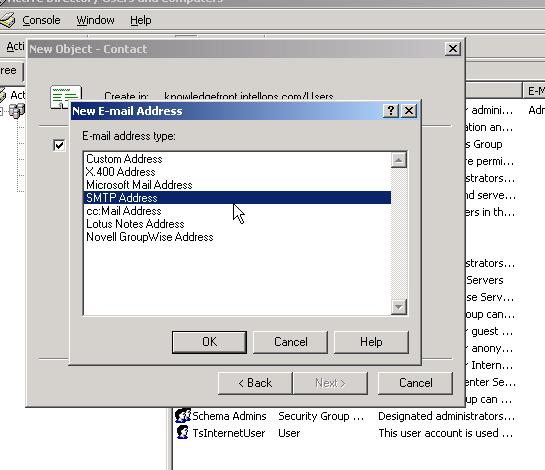This screenshot has width=545, height=470.
Task: Cancel the New E-mail Address dialog
Action: tap(290, 342)
